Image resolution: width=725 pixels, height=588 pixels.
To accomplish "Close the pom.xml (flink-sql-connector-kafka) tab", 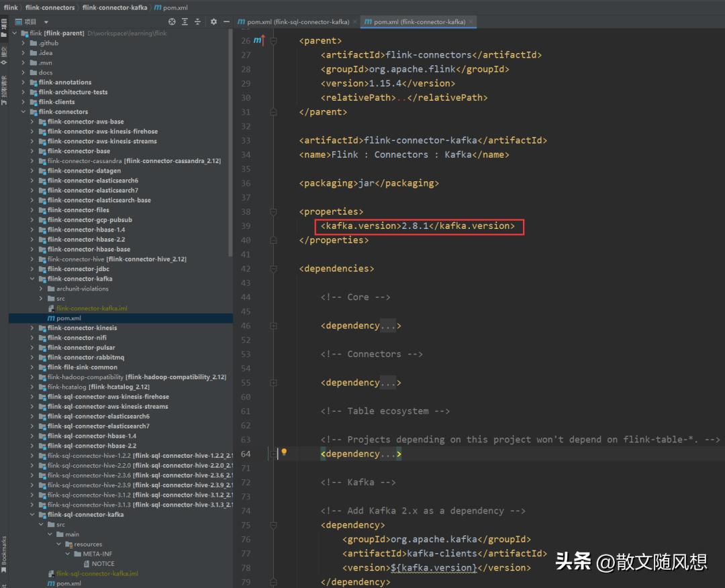I will [355, 22].
